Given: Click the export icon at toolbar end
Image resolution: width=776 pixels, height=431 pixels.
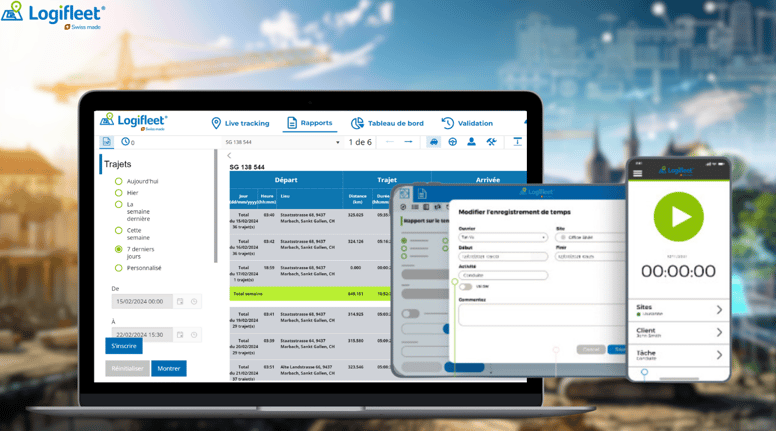Looking at the screenshot, I should pyautogui.click(x=517, y=142).
